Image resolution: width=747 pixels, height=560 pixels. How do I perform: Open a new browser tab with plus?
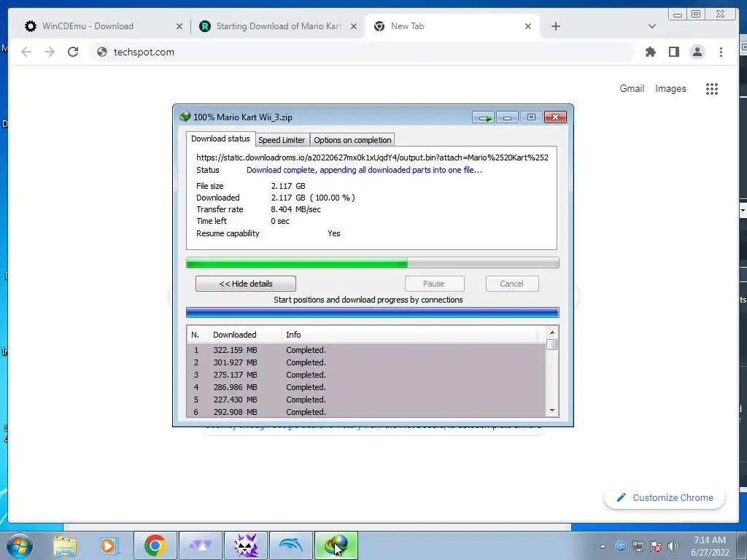[x=555, y=27]
